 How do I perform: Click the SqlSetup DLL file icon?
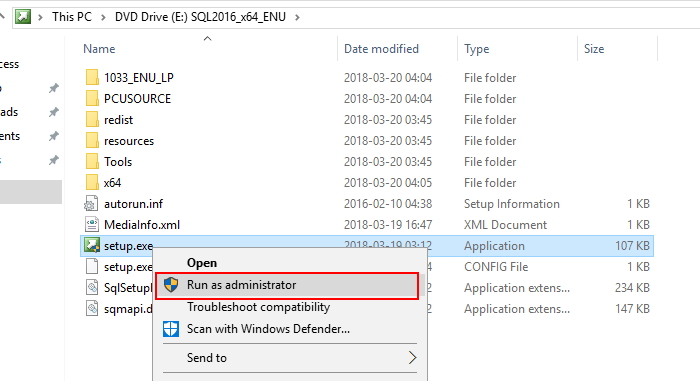92,288
